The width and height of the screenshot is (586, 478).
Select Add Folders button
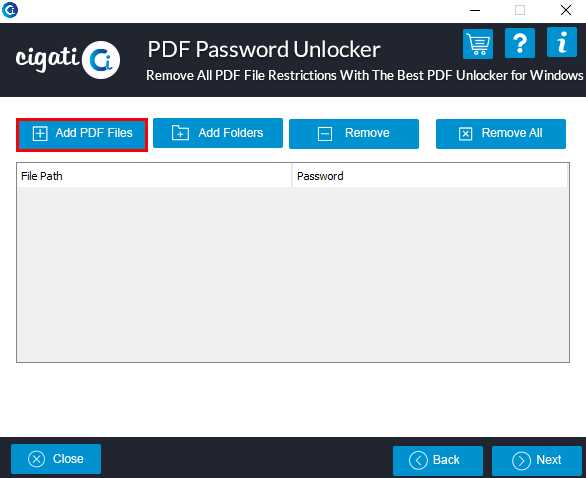218,133
